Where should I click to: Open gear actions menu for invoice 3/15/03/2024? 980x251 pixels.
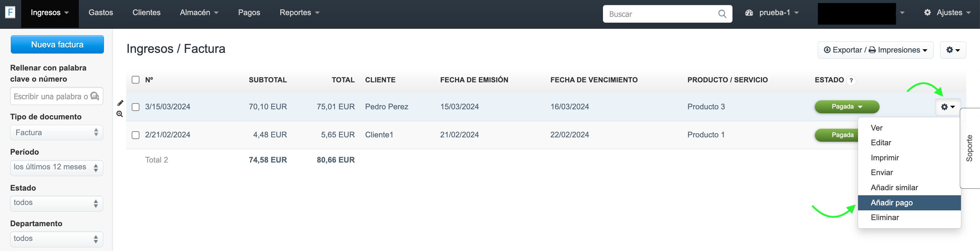pos(948,107)
